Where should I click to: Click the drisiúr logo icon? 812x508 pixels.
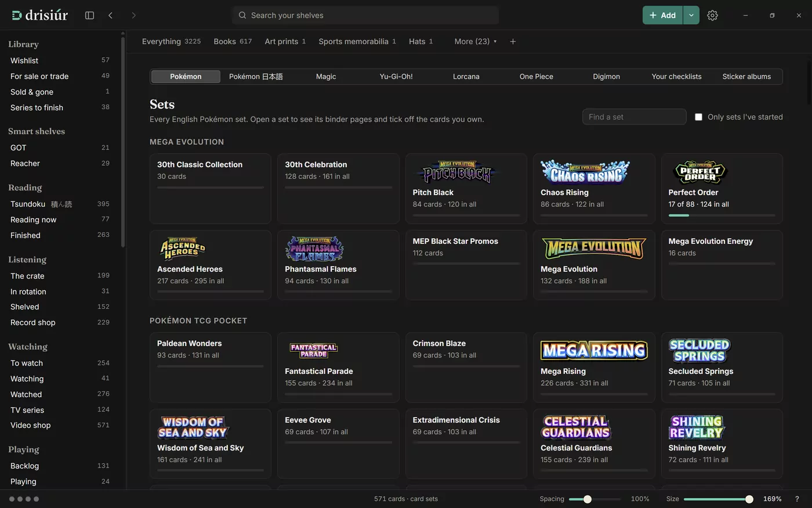coord(17,15)
